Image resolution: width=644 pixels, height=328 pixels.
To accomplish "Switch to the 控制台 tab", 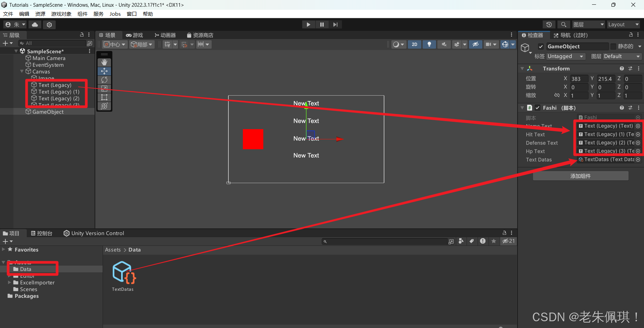I will click(42, 233).
